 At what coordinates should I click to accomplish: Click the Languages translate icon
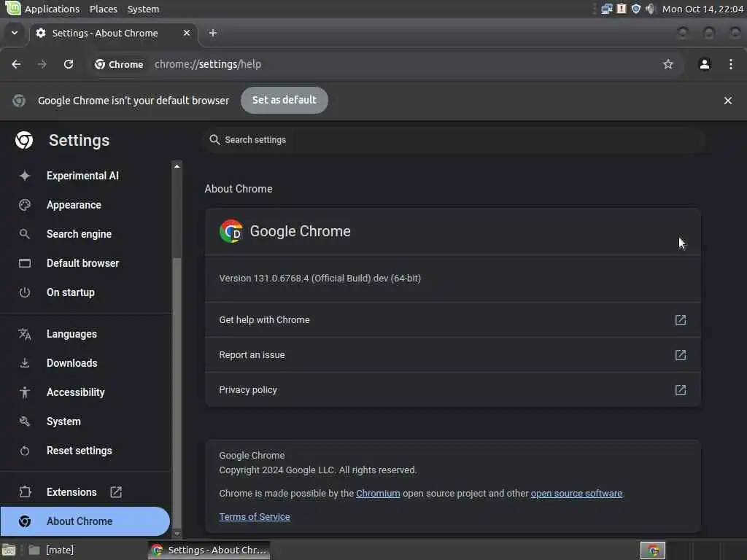point(25,334)
